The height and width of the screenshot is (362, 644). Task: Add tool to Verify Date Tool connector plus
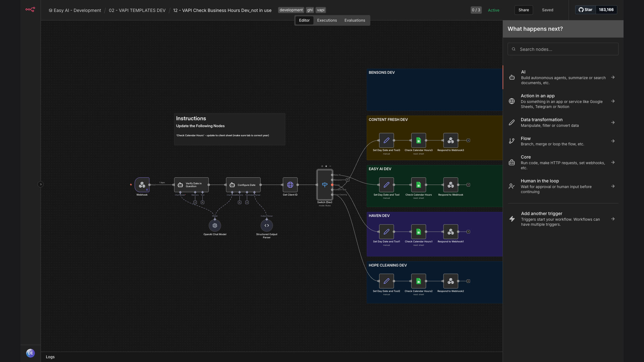point(203,202)
